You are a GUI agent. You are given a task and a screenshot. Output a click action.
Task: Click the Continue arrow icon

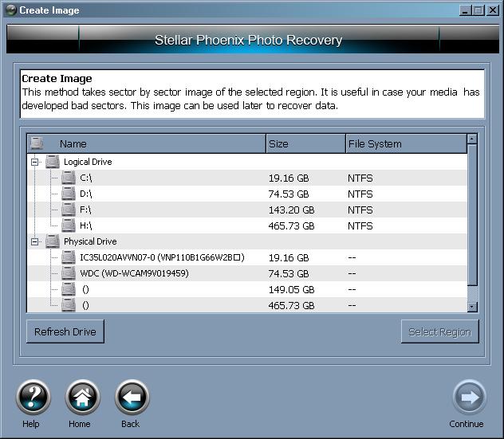[x=469, y=398]
